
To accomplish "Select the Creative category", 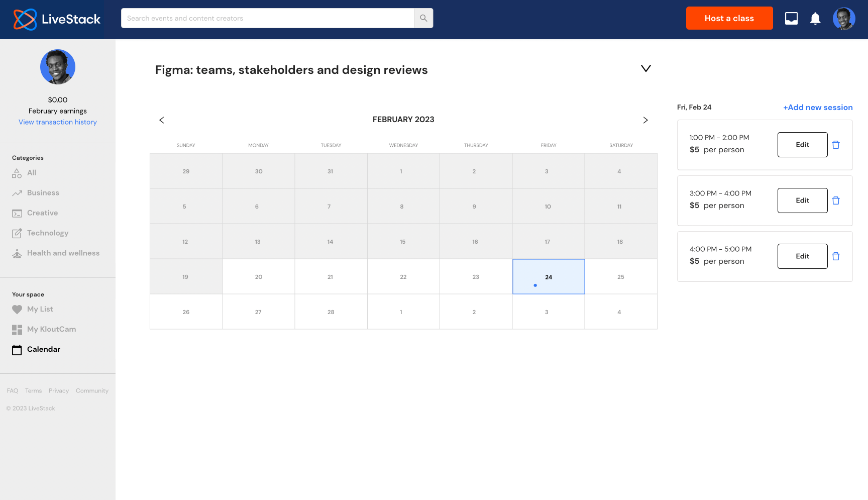I will 43,213.
